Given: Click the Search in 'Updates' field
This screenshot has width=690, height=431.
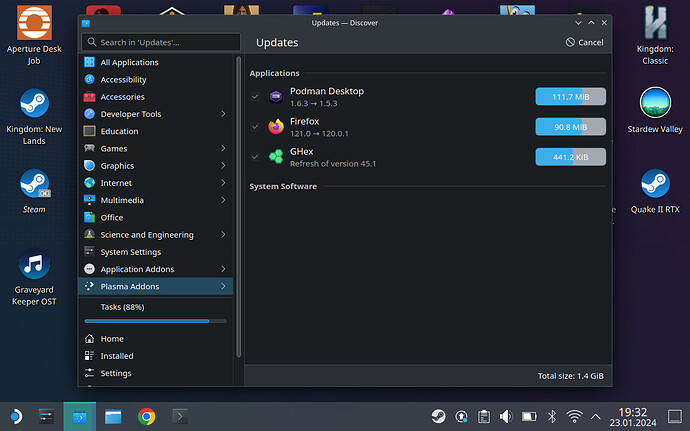Looking at the screenshot, I should [161, 42].
